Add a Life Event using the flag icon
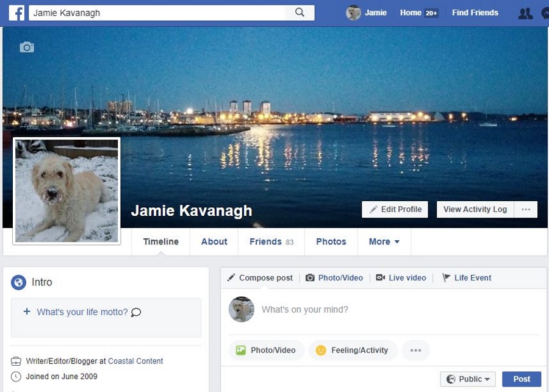Viewport: 549px width, 392px height. 445,277
